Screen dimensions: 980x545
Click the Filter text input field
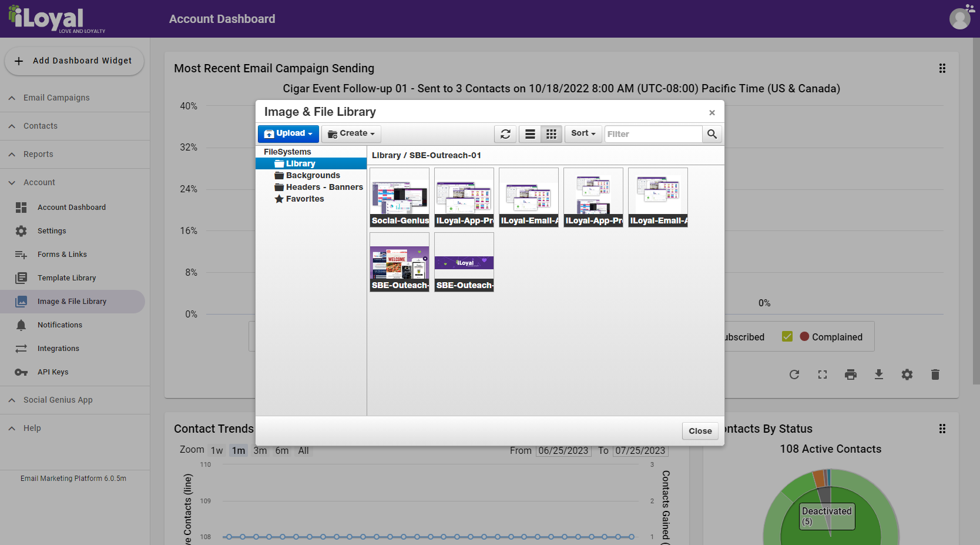(653, 134)
